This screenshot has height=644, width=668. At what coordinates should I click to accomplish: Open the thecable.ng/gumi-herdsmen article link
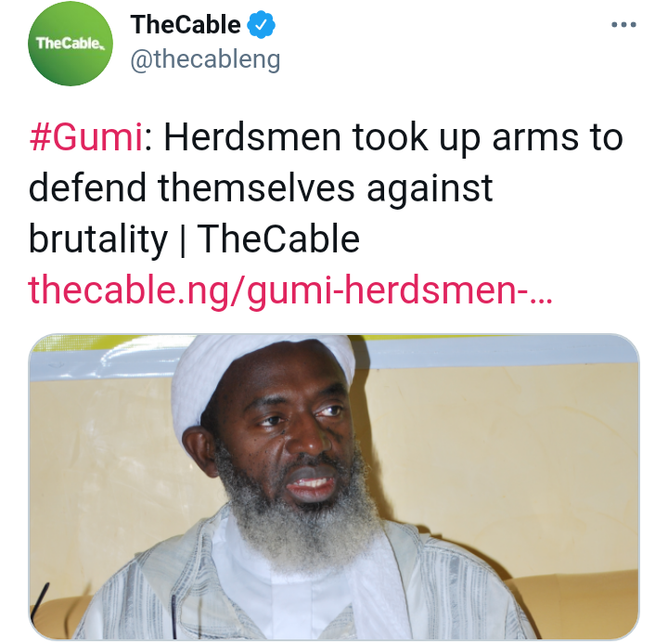click(290, 290)
